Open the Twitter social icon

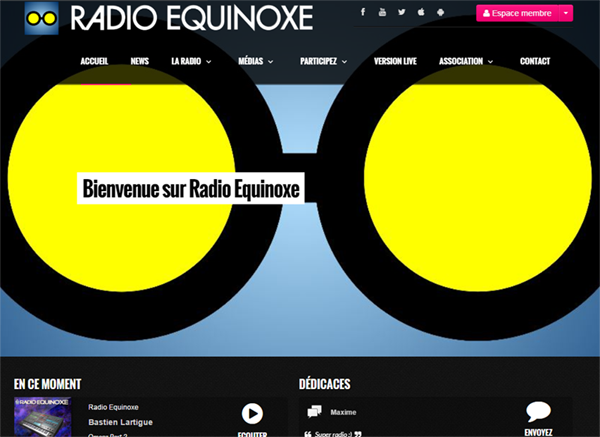pos(401,12)
